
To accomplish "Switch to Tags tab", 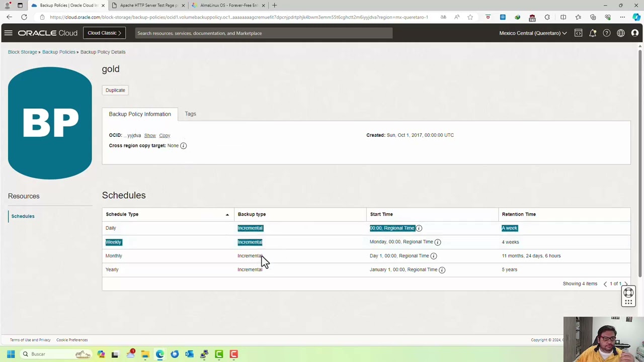I will click(x=190, y=114).
